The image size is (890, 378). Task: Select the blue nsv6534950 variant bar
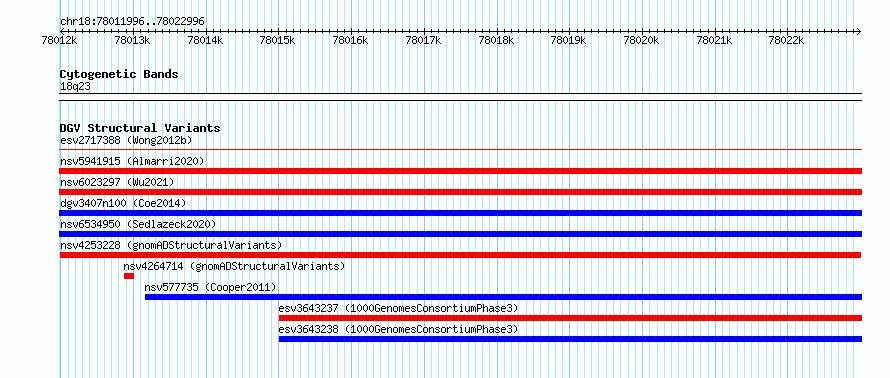tap(461, 234)
